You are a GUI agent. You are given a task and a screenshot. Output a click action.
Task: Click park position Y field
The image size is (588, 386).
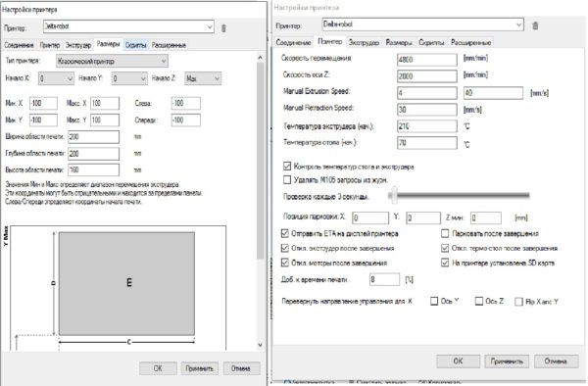pyautogui.click(x=423, y=217)
